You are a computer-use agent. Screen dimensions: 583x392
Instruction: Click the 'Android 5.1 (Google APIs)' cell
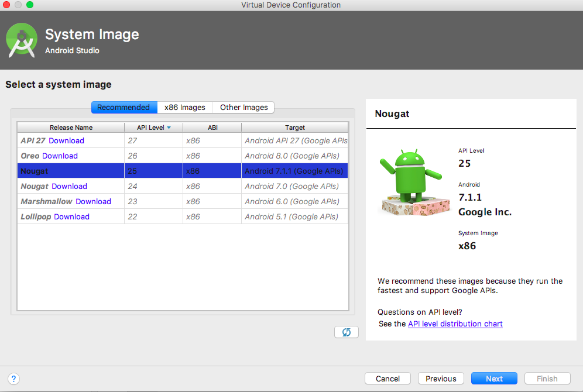point(295,216)
